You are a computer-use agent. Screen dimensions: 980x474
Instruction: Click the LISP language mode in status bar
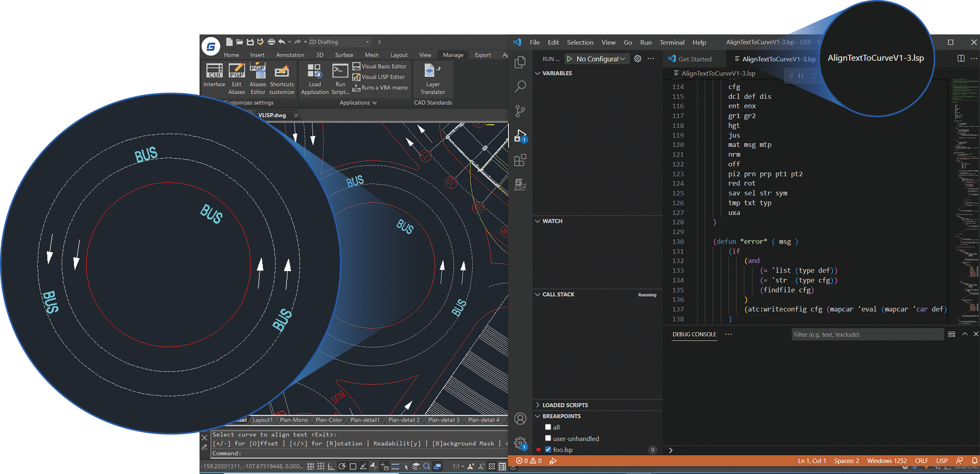(942, 461)
